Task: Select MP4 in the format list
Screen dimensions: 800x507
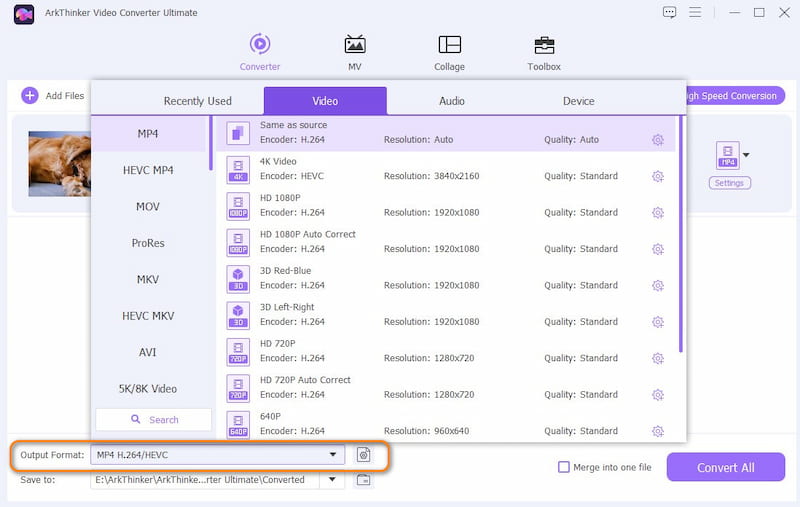Action: click(x=148, y=134)
